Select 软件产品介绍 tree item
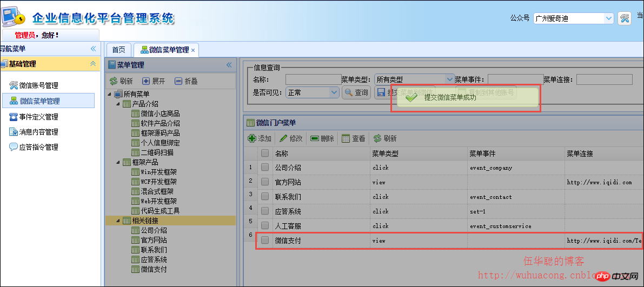This screenshot has width=644, height=287. pos(160,123)
